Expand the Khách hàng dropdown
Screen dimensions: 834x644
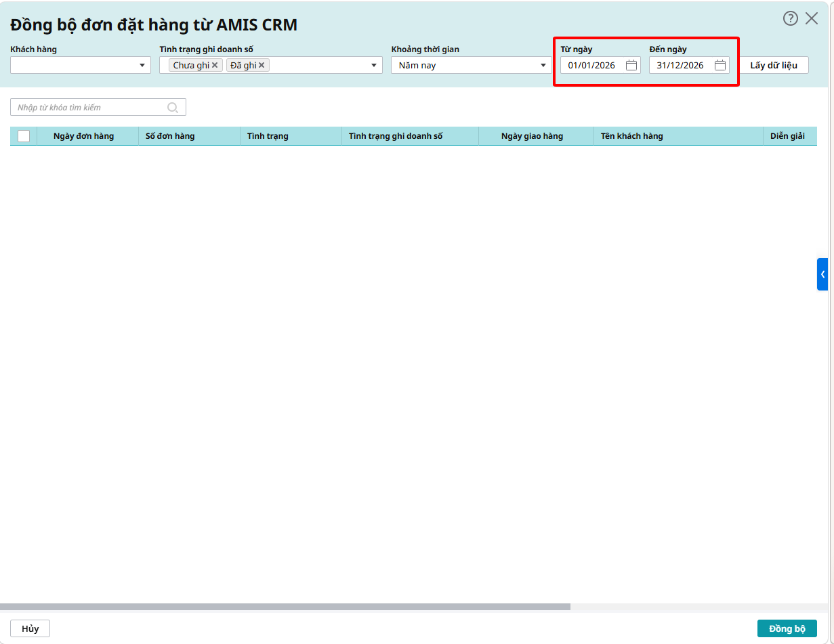click(x=142, y=65)
